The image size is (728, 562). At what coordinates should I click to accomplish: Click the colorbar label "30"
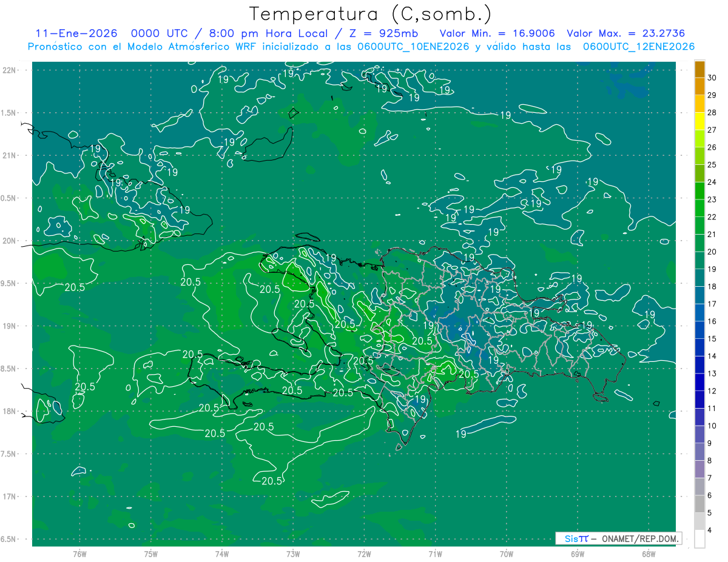[x=713, y=78]
